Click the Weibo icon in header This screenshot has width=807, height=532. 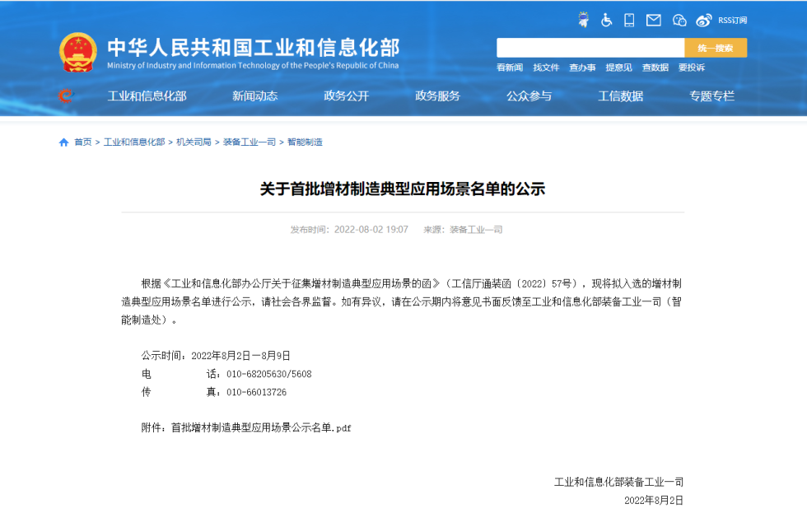(703, 20)
